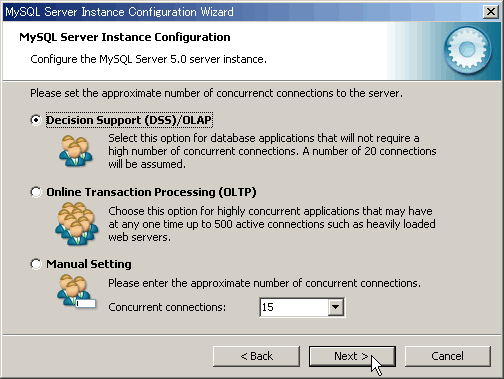Click the 'Concurrent connections:' label
Image resolution: width=504 pixels, height=379 pixels.
pyautogui.click(x=167, y=307)
